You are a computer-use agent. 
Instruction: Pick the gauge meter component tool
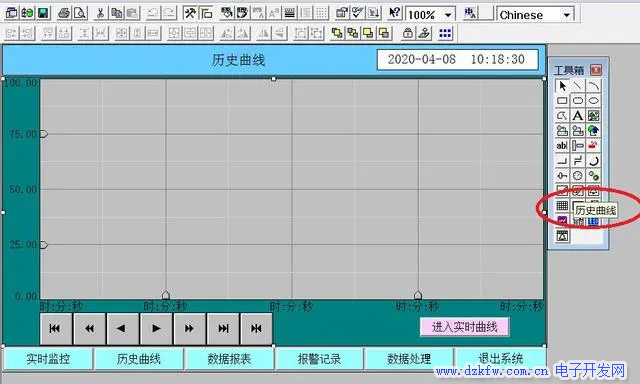pyautogui.click(x=578, y=175)
